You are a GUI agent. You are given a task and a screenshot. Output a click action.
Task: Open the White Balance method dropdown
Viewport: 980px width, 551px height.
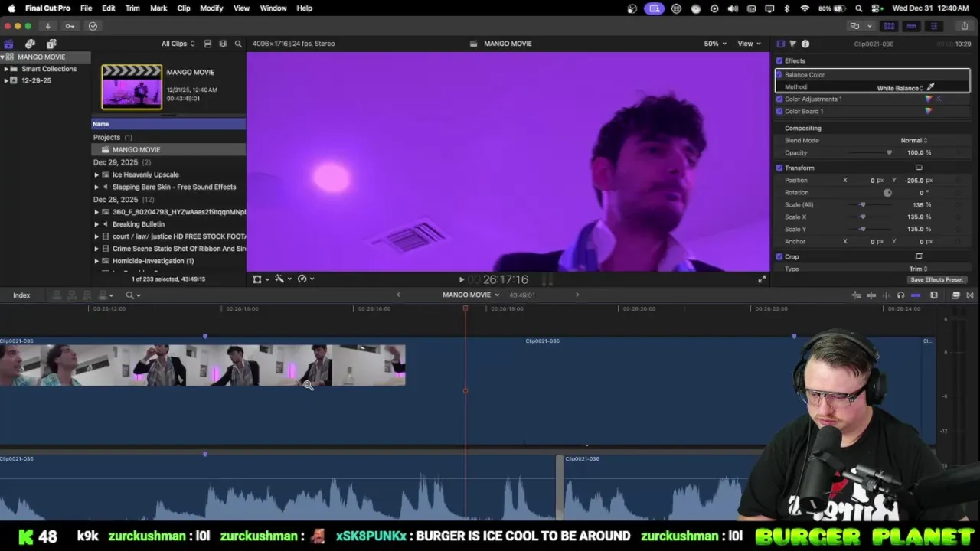point(900,88)
